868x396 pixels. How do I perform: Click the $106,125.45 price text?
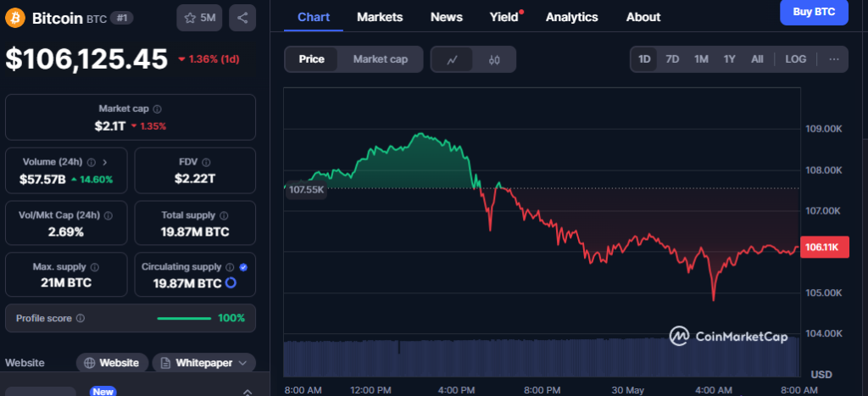[86, 59]
